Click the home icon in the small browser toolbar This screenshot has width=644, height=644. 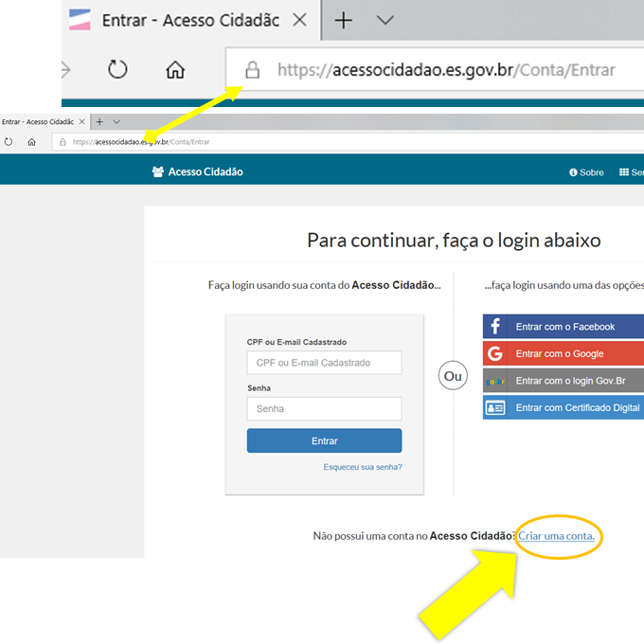(x=31, y=142)
